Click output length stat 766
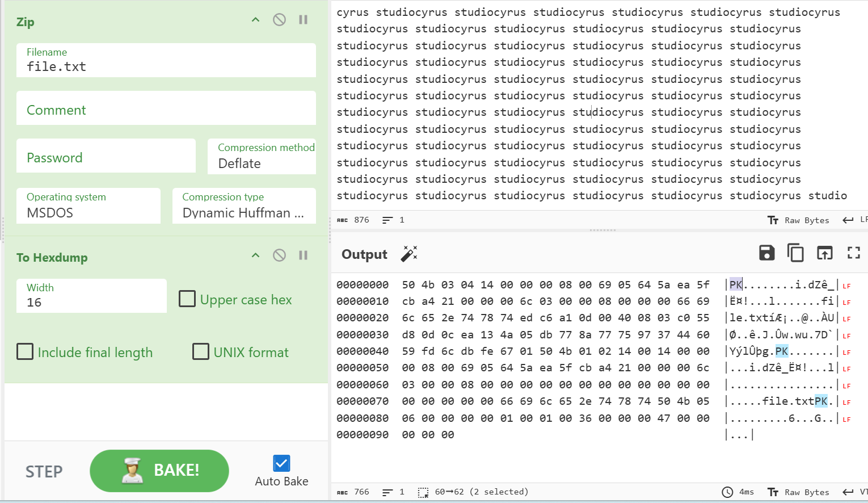The image size is (868, 503). pyautogui.click(x=353, y=492)
